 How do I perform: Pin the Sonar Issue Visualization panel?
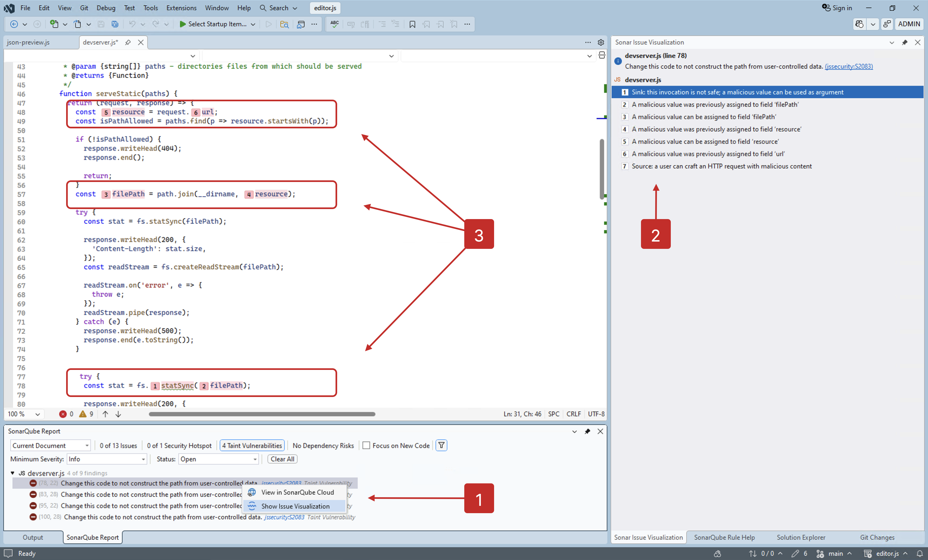(905, 43)
